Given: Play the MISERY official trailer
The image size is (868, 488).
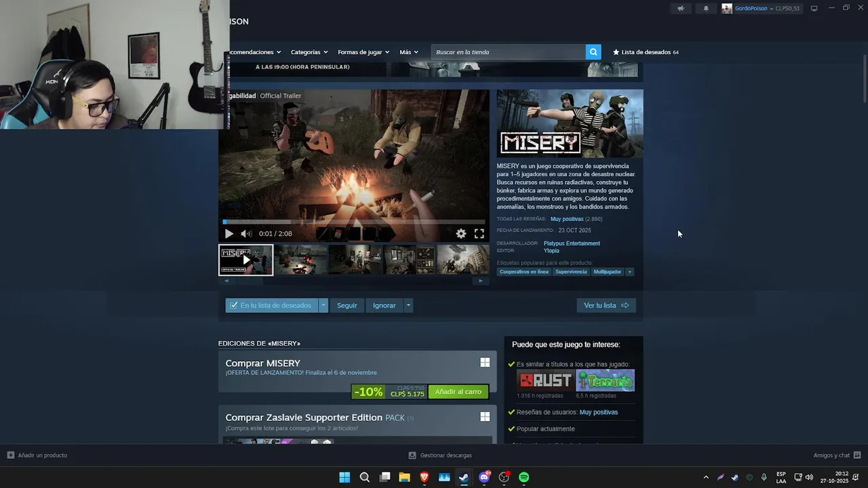Looking at the screenshot, I should click(229, 234).
